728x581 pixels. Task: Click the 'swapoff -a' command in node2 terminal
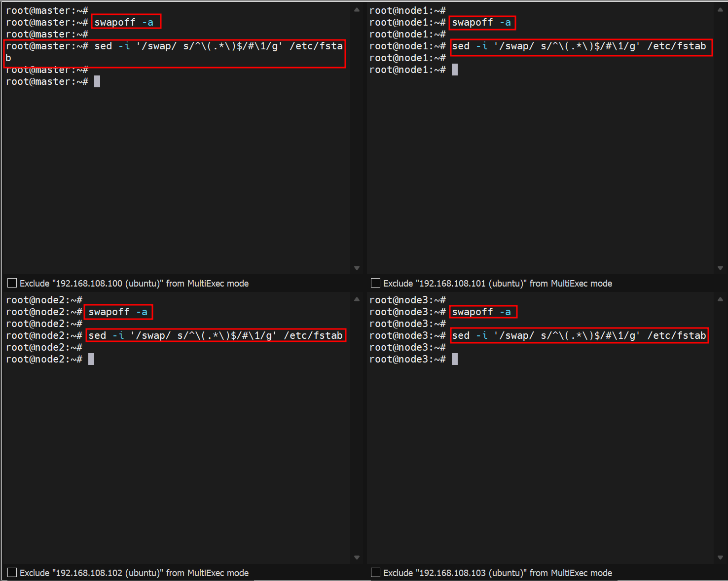118,312
